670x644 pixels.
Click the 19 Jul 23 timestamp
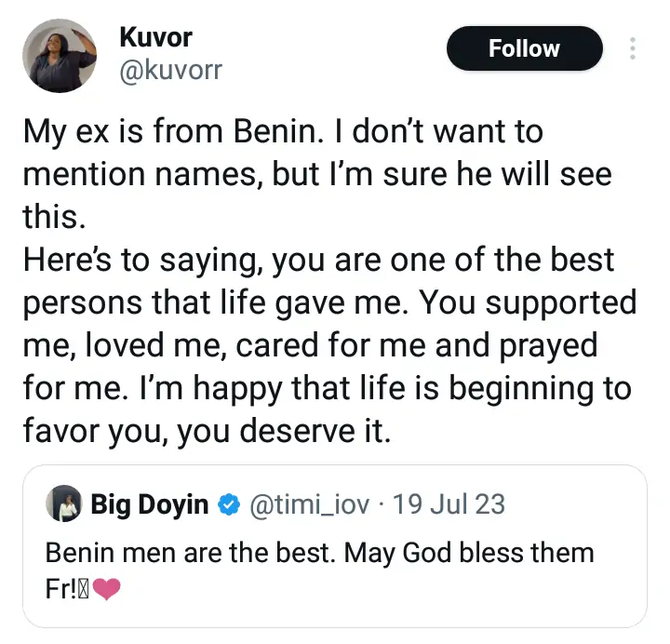click(449, 505)
